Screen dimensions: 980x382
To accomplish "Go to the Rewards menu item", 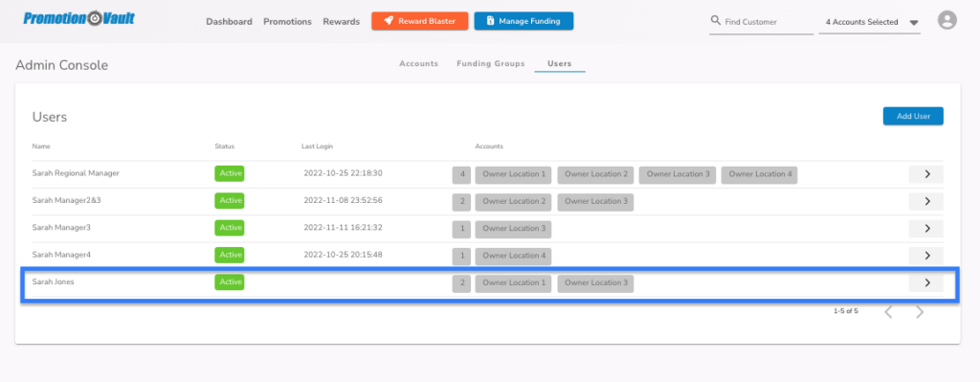I will [x=342, y=21].
